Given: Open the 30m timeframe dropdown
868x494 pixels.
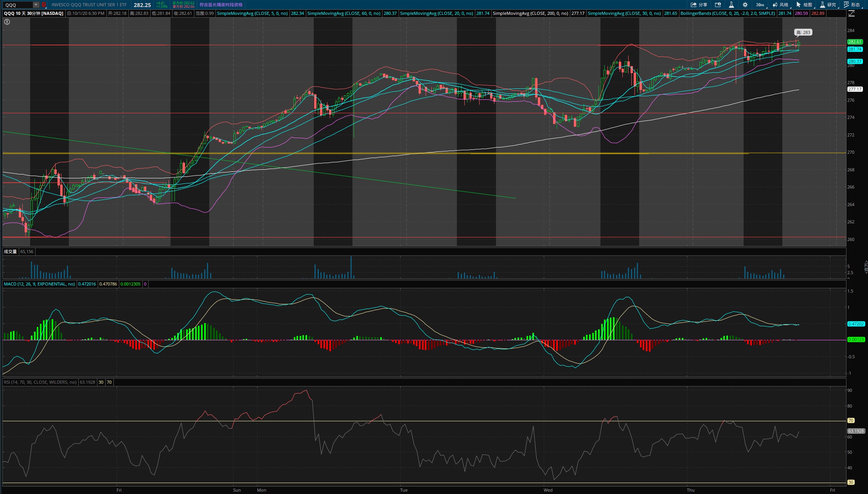Looking at the screenshot, I should 761,5.
